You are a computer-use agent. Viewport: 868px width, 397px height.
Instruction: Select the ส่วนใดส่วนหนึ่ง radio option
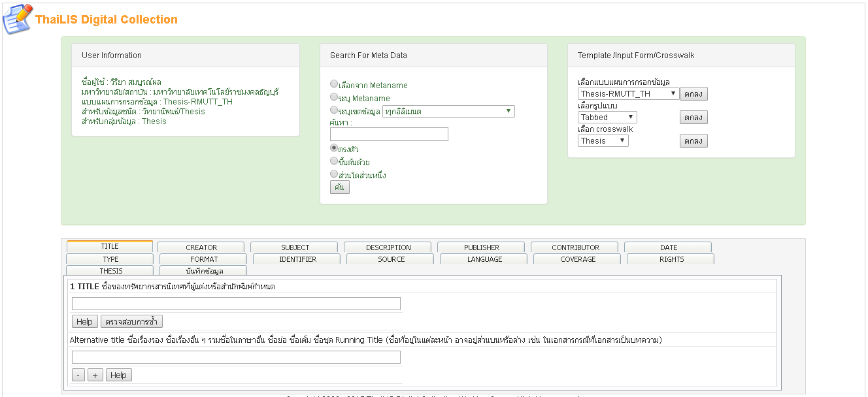[x=334, y=174]
